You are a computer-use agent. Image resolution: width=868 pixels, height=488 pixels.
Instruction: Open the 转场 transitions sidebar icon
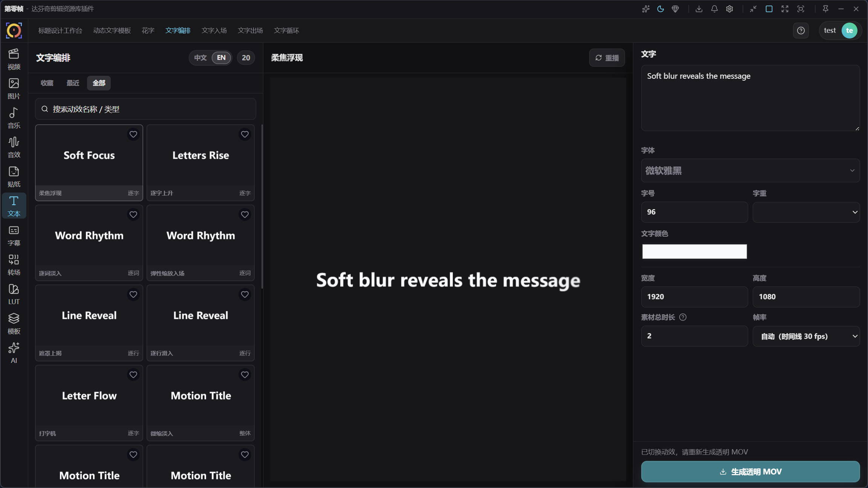(x=14, y=265)
